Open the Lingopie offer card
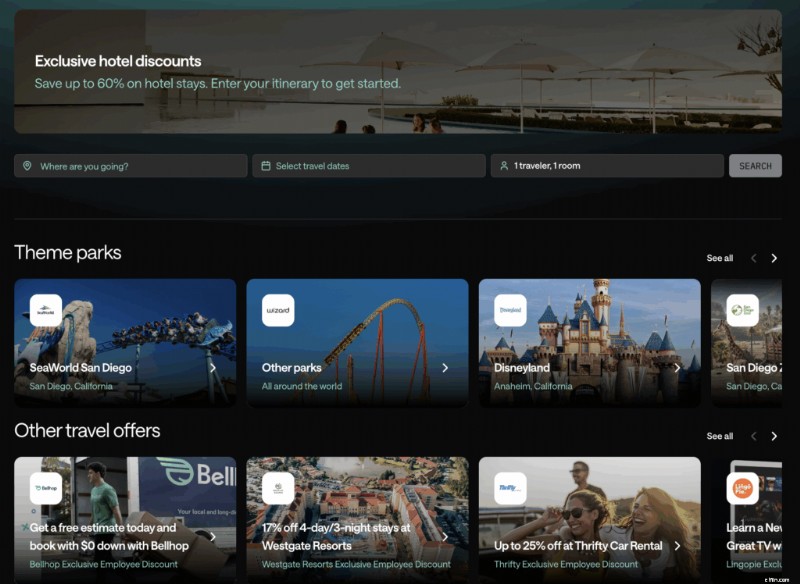 point(746,520)
